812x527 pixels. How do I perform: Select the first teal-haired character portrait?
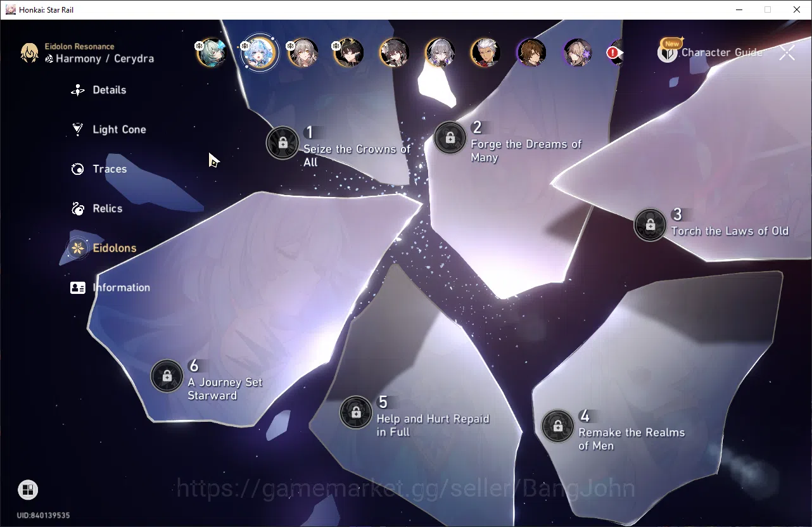coord(212,53)
